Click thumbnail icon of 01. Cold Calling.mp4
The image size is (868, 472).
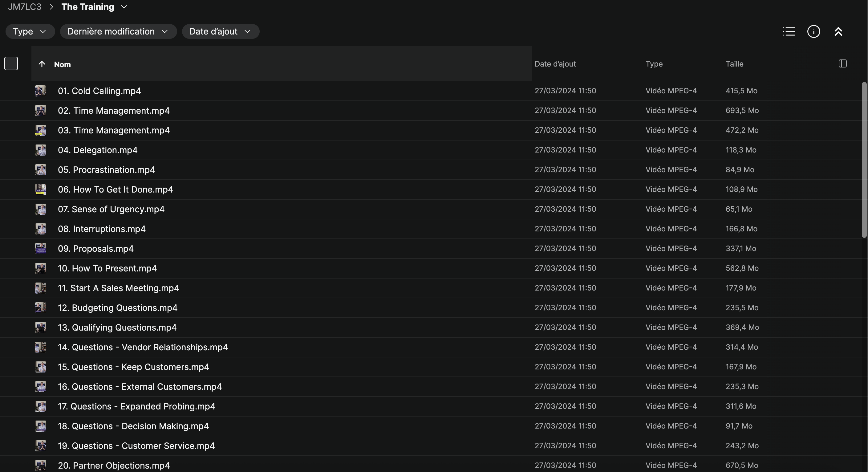(x=40, y=91)
